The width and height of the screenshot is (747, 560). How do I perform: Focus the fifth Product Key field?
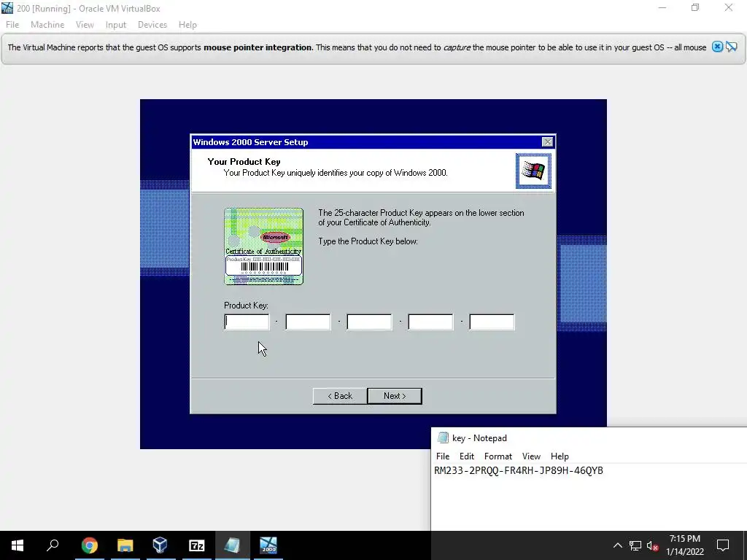click(492, 322)
